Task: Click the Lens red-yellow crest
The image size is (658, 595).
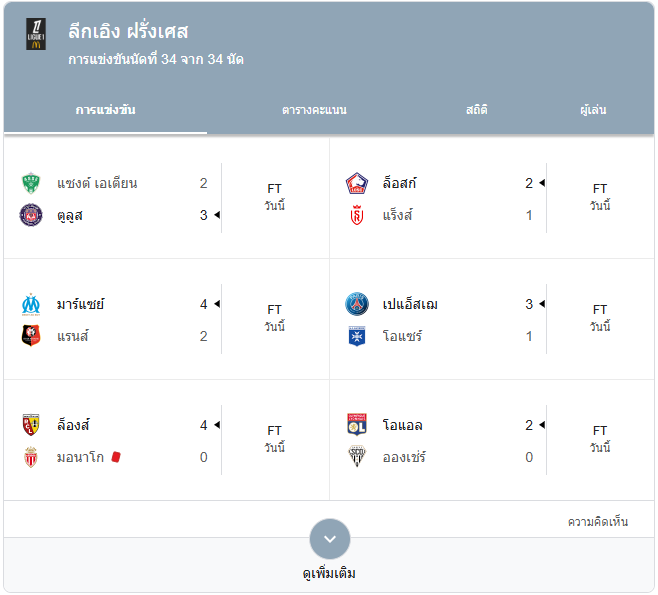Action: click(x=31, y=425)
